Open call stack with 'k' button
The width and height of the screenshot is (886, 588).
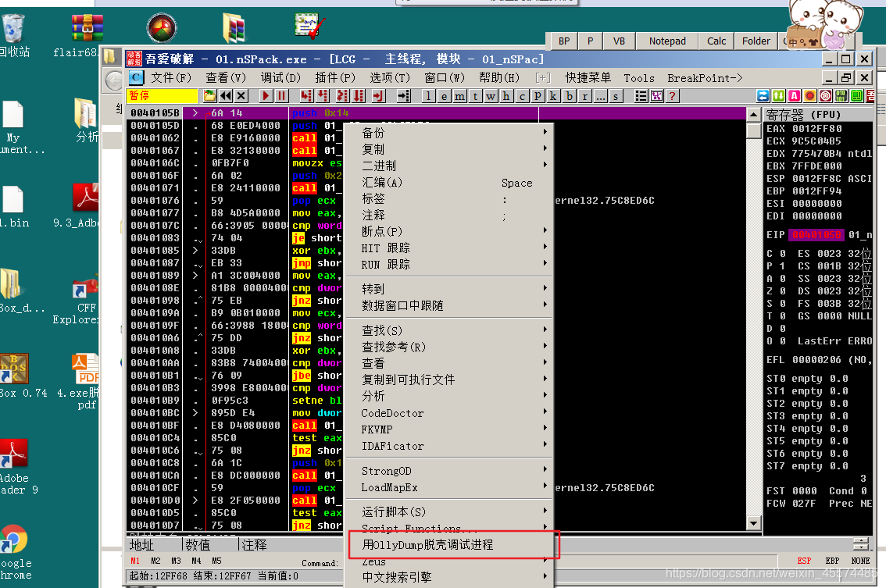tap(553, 96)
